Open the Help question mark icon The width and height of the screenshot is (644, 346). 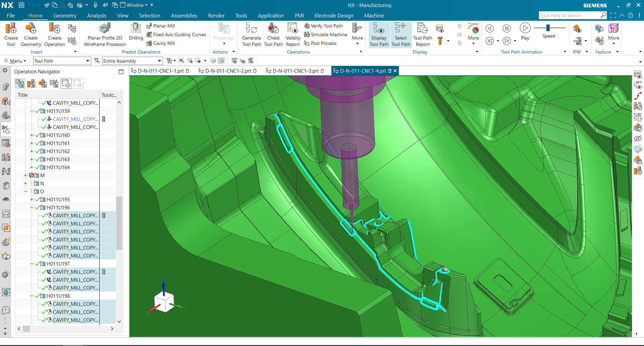point(630,15)
